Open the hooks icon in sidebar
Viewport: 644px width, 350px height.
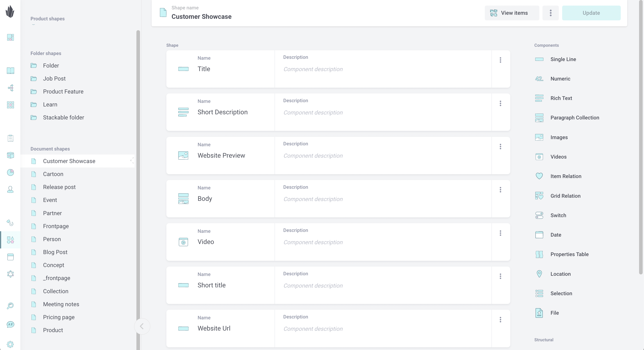point(10,223)
